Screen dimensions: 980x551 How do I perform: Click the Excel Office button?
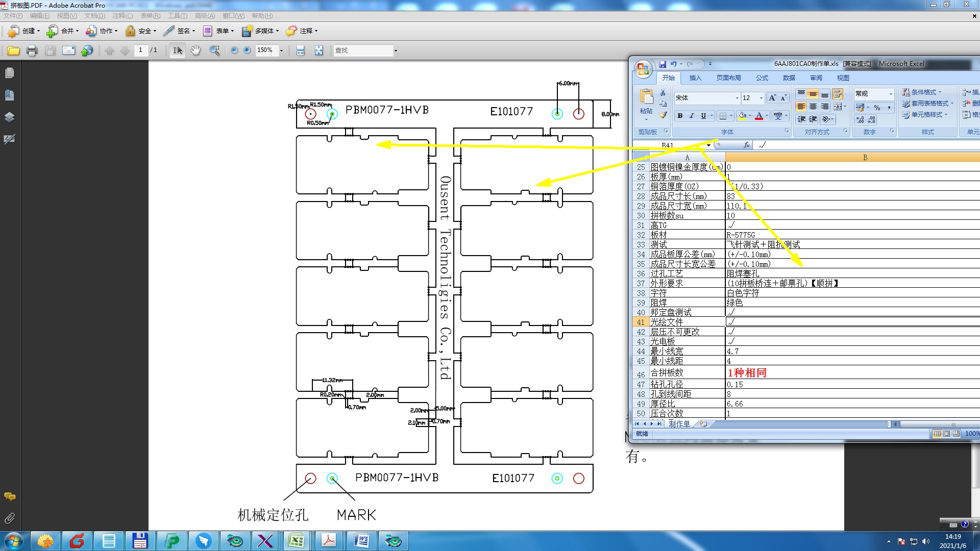pos(643,69)
